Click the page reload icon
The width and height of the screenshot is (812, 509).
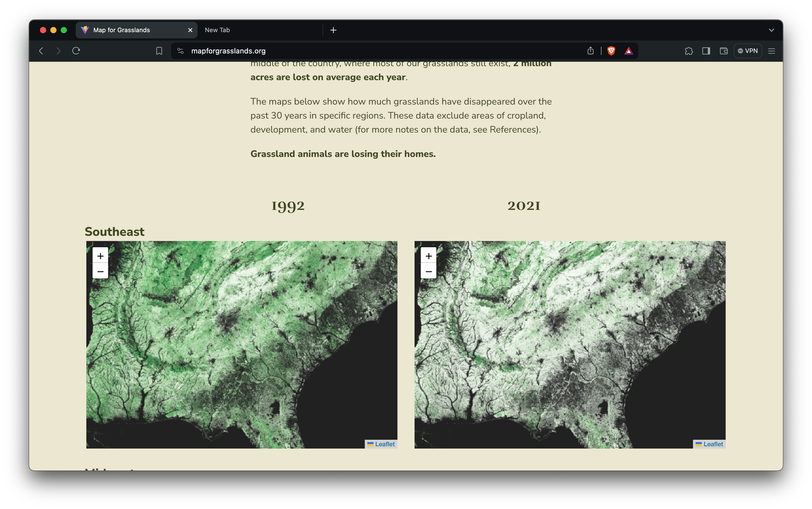point(76,51)
